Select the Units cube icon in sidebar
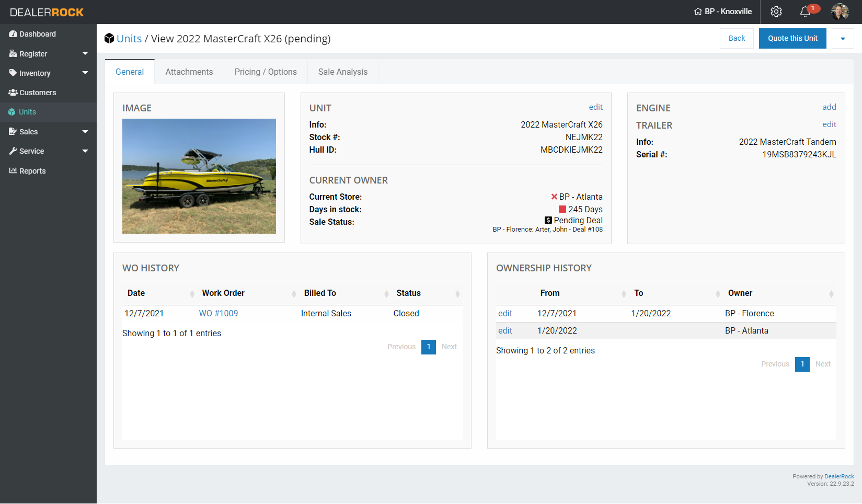This screenshot has height=504, width=862. pyautogui.click(x=12, y=111)
